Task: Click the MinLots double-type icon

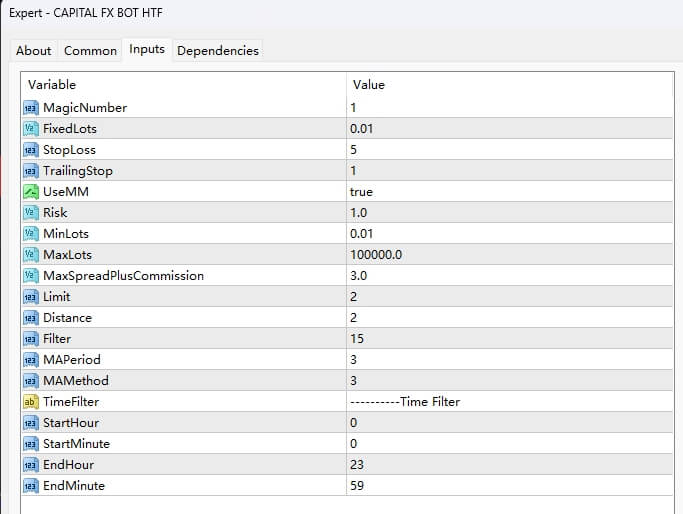Action: point(31,233)
